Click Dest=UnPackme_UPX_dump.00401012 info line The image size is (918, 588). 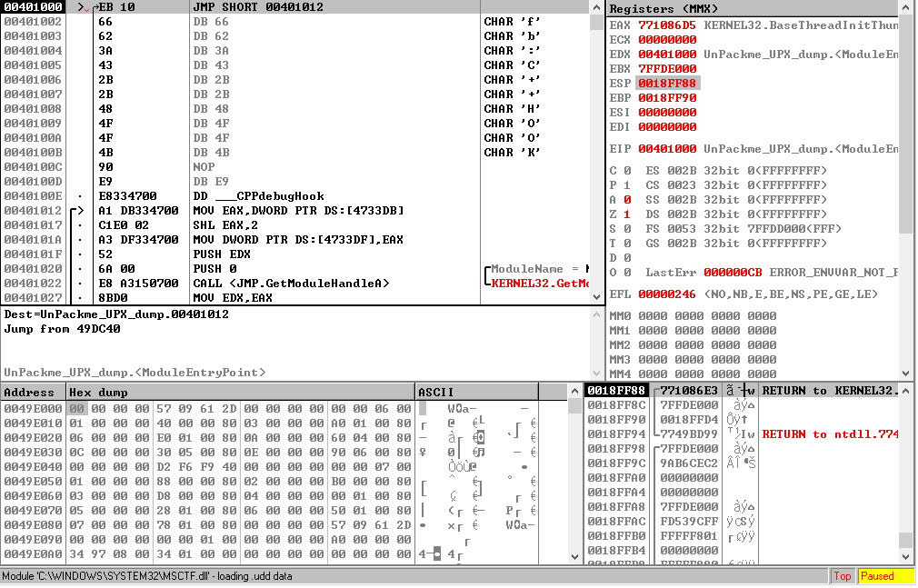point(116,314)
